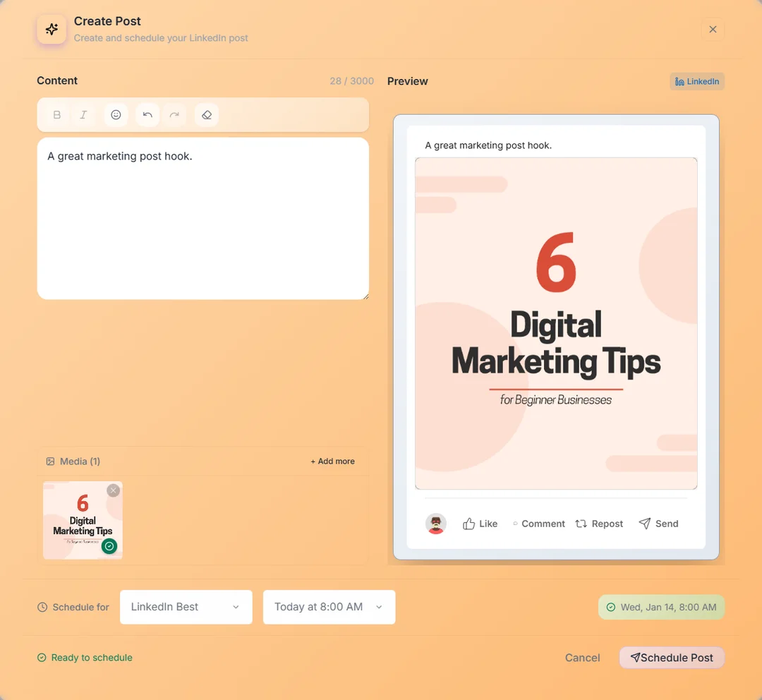Open the LinkedIn Best dropdown
Image resolution: width=762 pixels, height=700 pixels.
coord(186,607)
